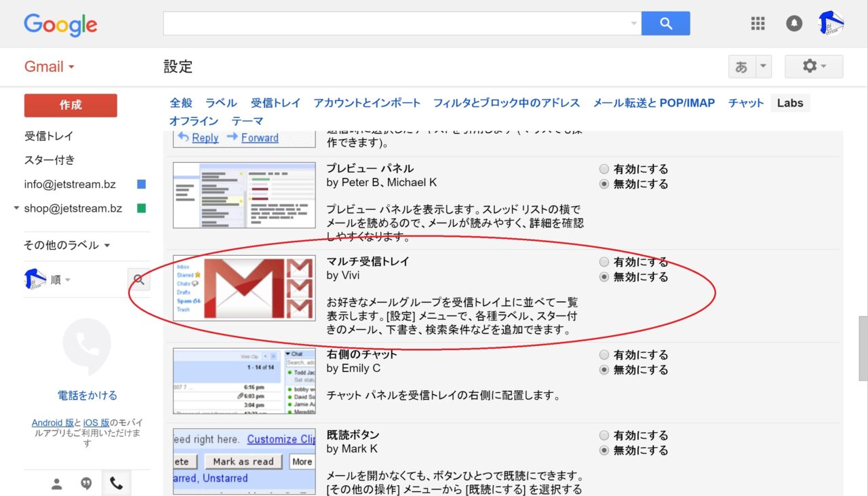
Task: Click the sidebar chat search magnifier icon
Action: click(x=138, y=279)
